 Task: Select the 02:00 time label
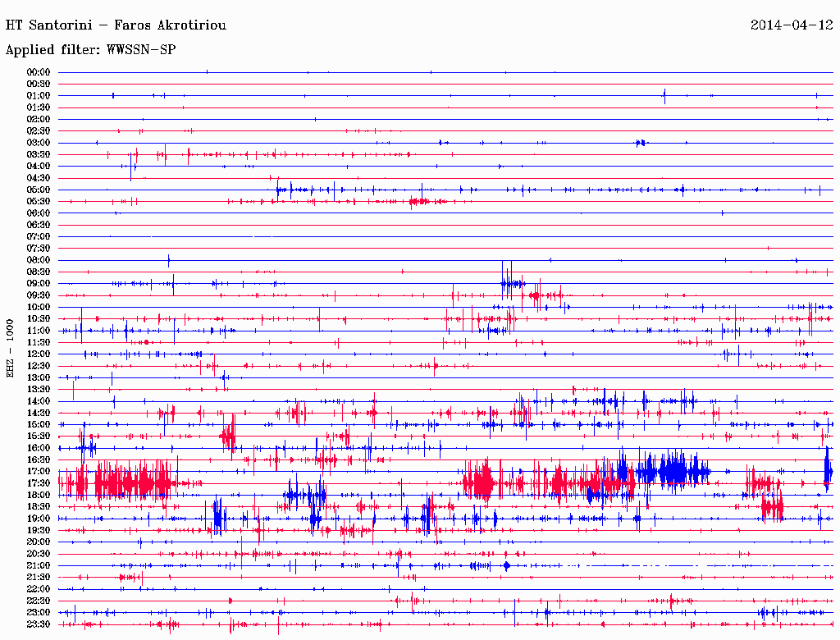(39, 120)
